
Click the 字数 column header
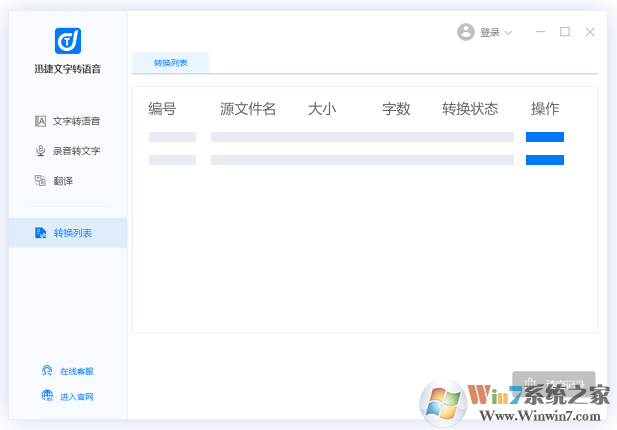tap(396, 109)
